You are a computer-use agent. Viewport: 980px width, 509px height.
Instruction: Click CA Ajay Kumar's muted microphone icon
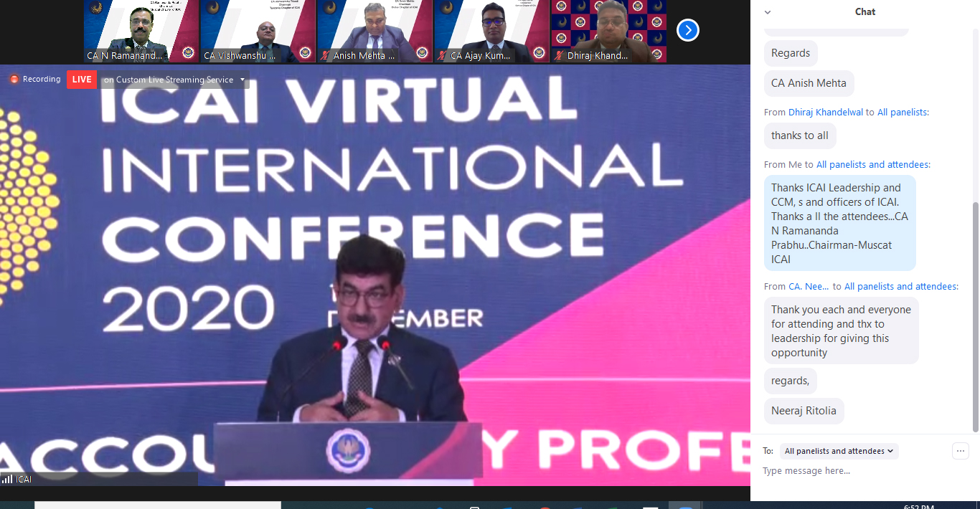442,55
